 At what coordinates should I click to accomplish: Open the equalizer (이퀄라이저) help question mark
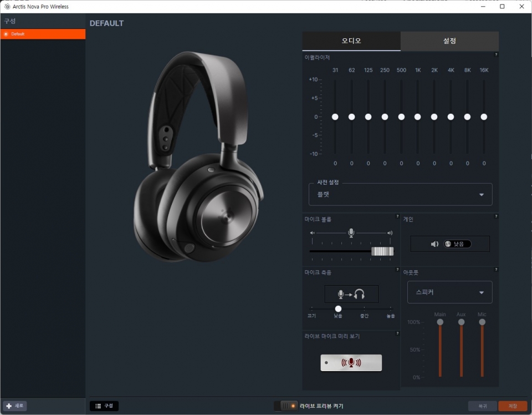tap(496, 55)
